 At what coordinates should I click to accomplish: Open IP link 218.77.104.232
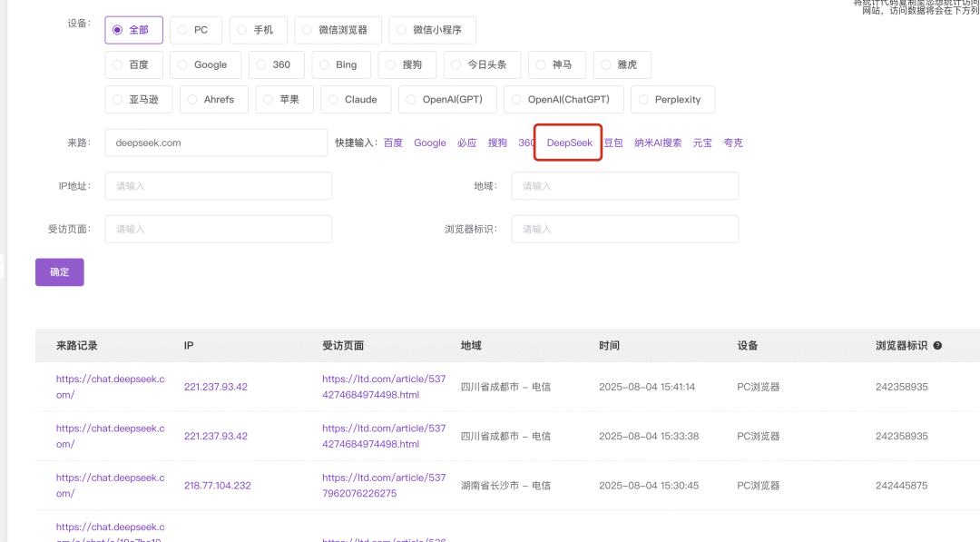[217, 486]
